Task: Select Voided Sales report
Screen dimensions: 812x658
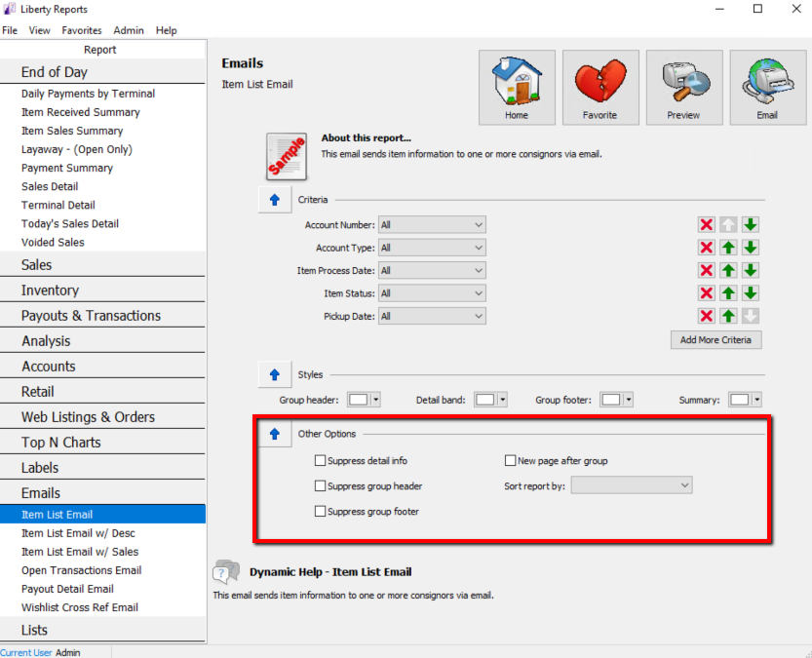Action: [53, 243]
